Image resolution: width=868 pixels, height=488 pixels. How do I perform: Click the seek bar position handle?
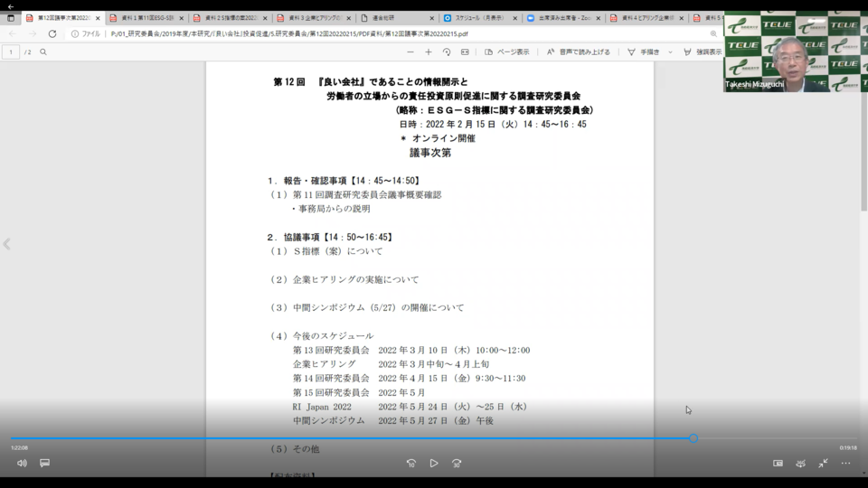(x=693, y=438)
